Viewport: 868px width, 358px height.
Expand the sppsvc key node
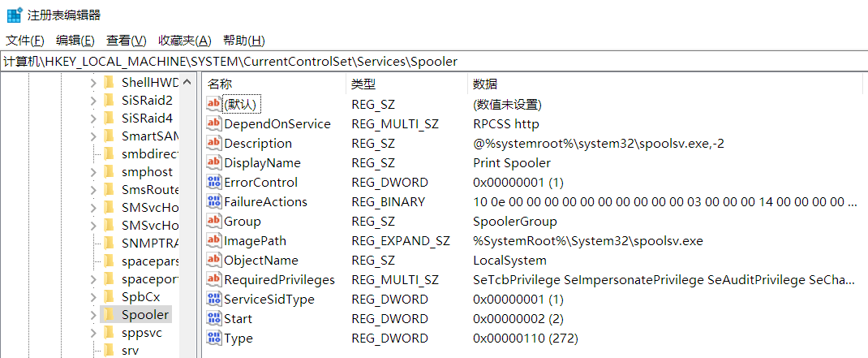(x=92, y=333)
